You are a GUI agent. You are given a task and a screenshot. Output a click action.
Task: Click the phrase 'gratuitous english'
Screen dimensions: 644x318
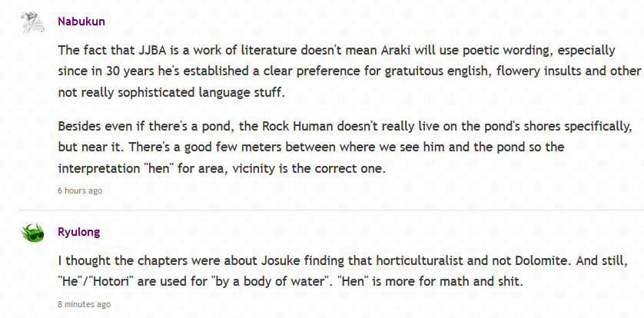tap(438, 71)
